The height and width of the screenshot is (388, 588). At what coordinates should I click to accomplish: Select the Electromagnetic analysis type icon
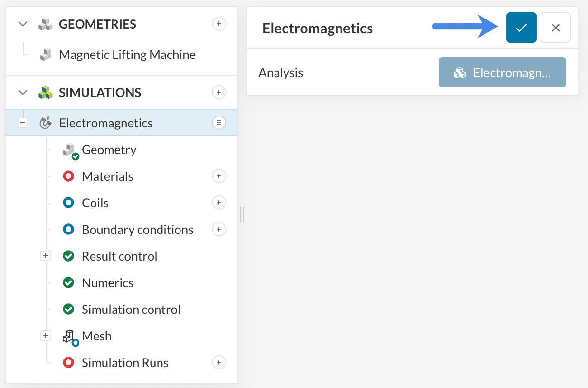point(460,72)
